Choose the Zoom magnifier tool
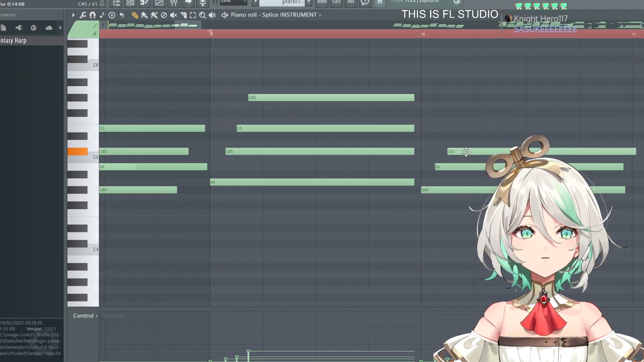Image resolution: width=644 pixels, height=362 pixels. tap(202, 15)
